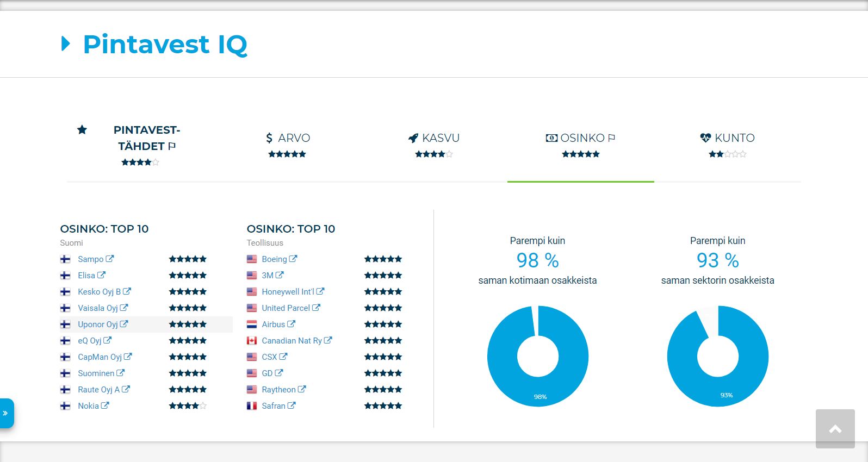Open the Nokia stock link

tap(94, 406)
